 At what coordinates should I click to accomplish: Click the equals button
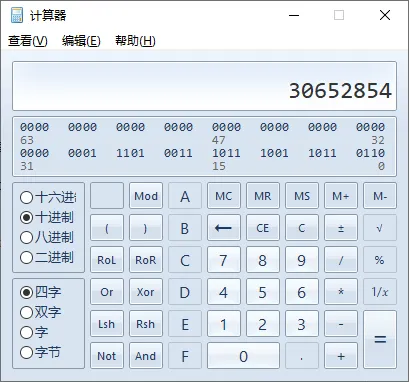pos(380,340)
